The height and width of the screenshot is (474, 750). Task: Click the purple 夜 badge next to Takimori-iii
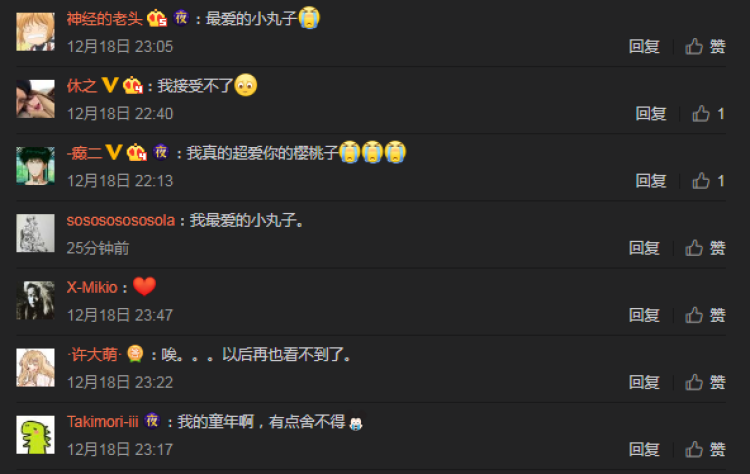tap(152, 421)
